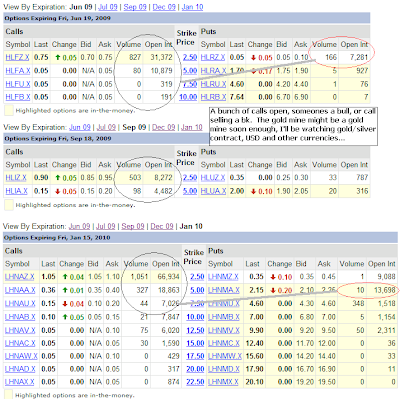
Task: Open the 15.00 strike price link
Action: point(195,343)
